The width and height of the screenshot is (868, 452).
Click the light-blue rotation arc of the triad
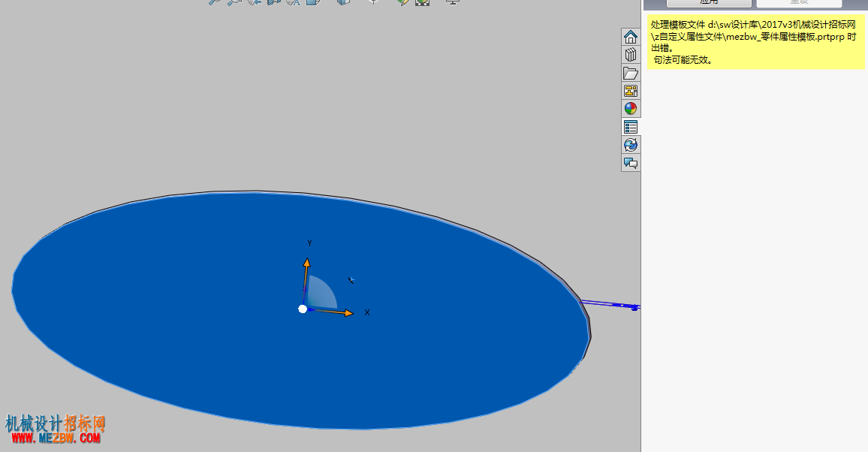tap(322, 294)
